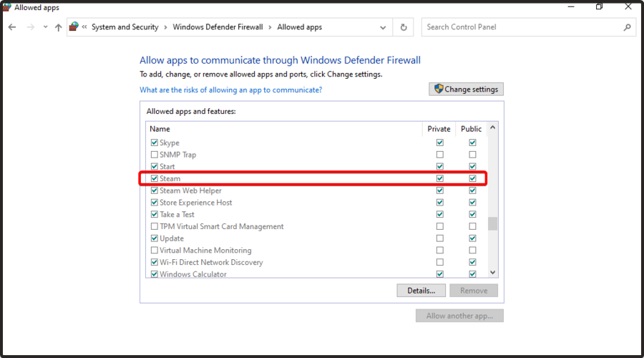
Task: Click the list scroll up arrow
Action: click(x=493, y=128)
